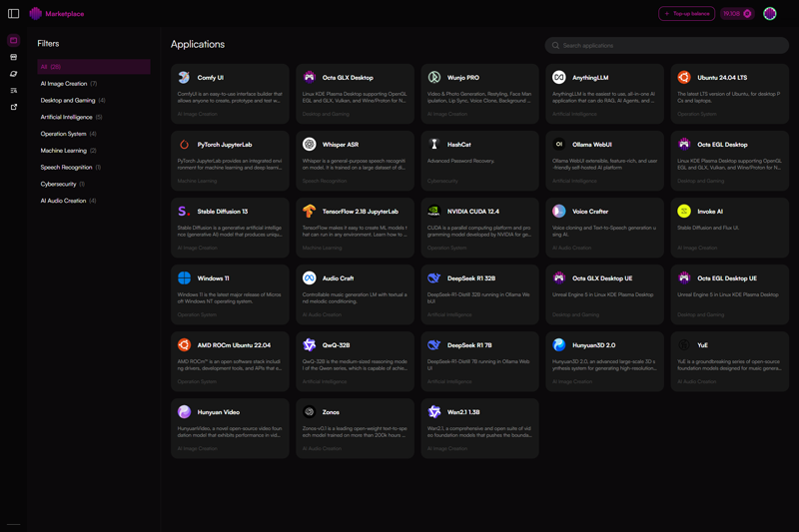Image resolution: width=799 pixels, height=532 pixels.
Task: Click the Ollama WebUI icon
Action: tap(559, 144)
